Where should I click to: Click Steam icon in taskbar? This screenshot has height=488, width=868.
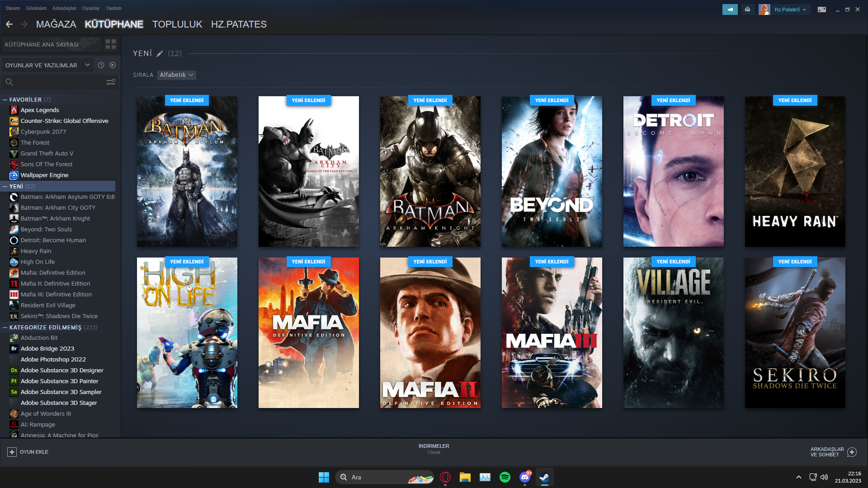click(545, 477)
